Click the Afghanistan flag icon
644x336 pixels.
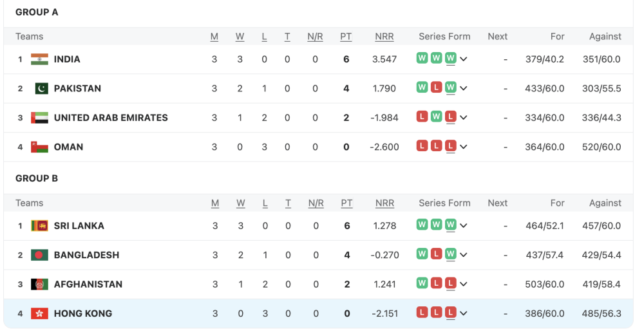pos(39,285)
